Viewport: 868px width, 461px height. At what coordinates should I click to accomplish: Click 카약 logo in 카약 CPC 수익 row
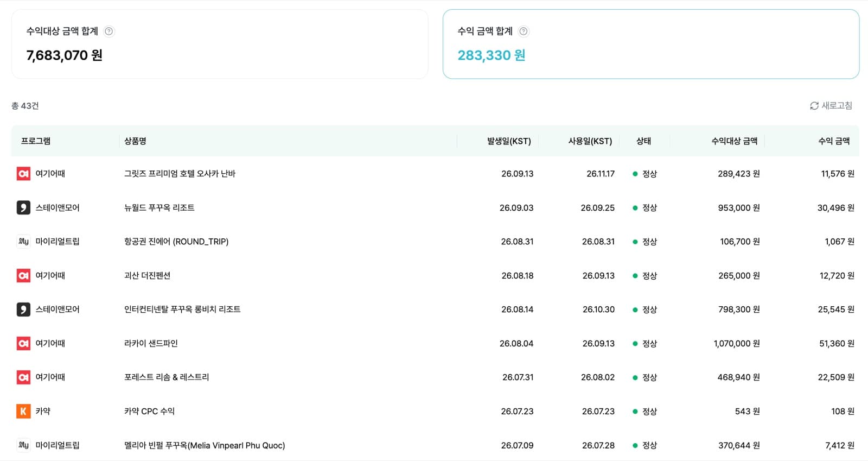(x=23, y=412)
